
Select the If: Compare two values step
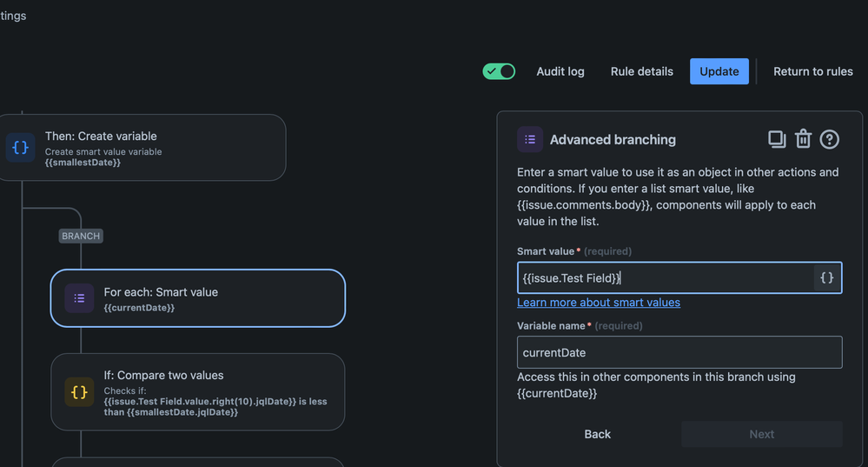tap(209, 391)
